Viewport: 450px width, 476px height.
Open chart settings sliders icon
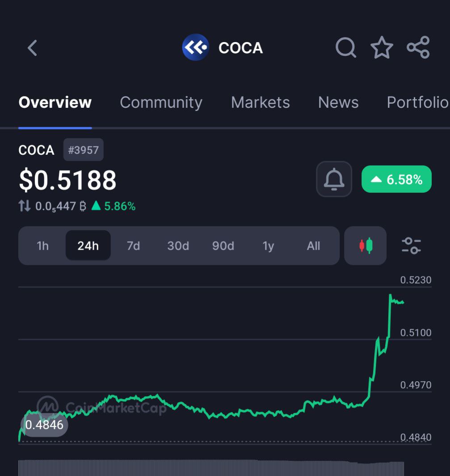[x=411, y=246]
